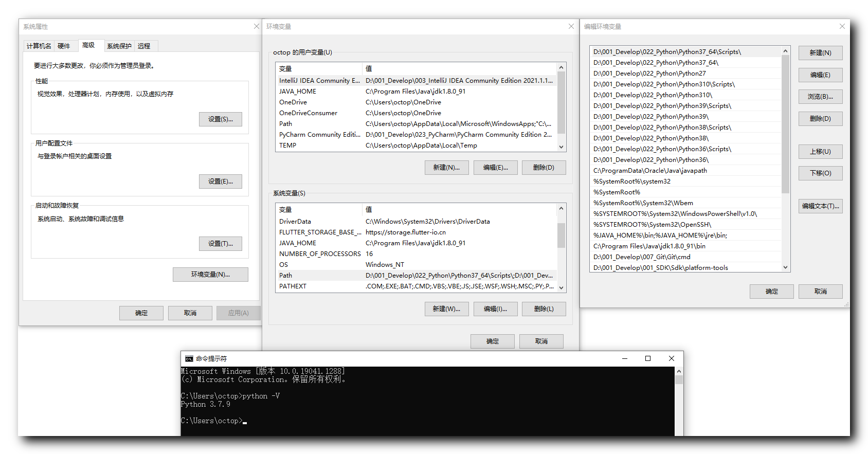Select the Python310\Scripts\ path entry
The image size is (868, 454).
point(685,84)
